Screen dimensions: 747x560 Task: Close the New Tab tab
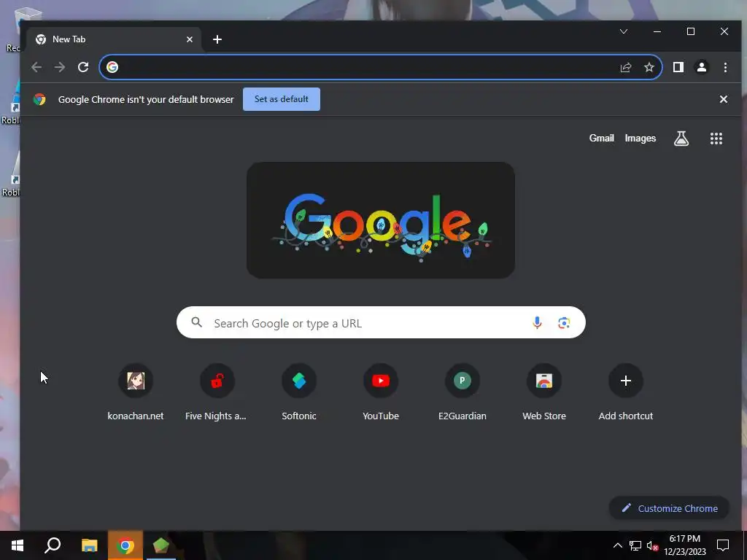click(190, 39)
